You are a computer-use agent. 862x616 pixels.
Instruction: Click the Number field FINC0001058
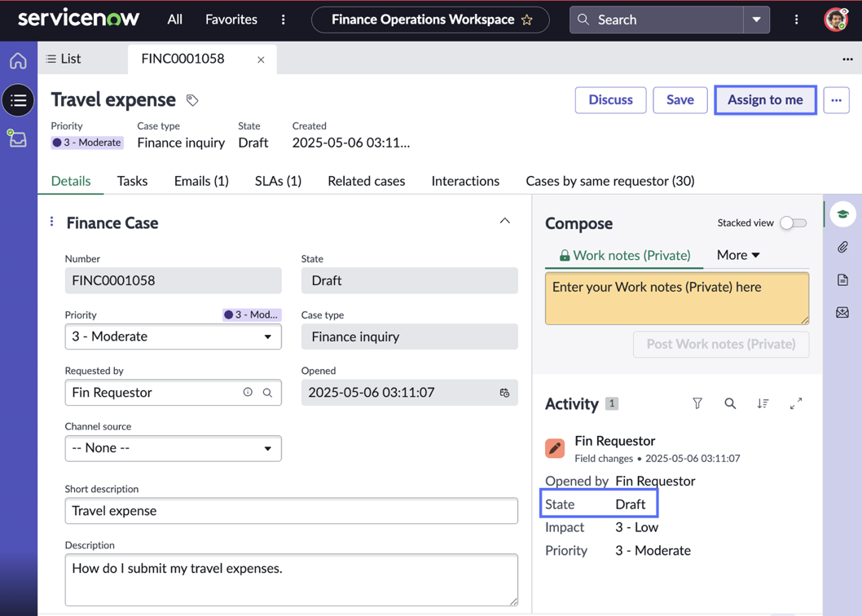(174, 280)
